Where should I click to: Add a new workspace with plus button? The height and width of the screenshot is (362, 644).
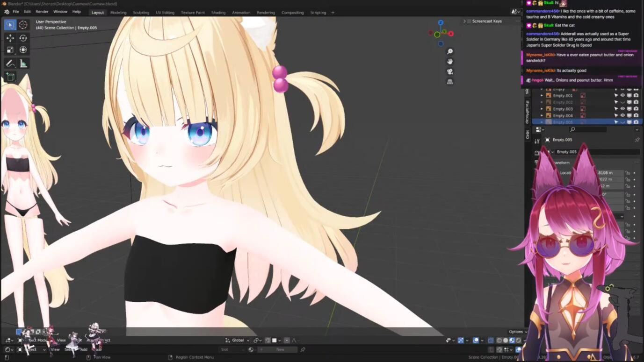333,13
